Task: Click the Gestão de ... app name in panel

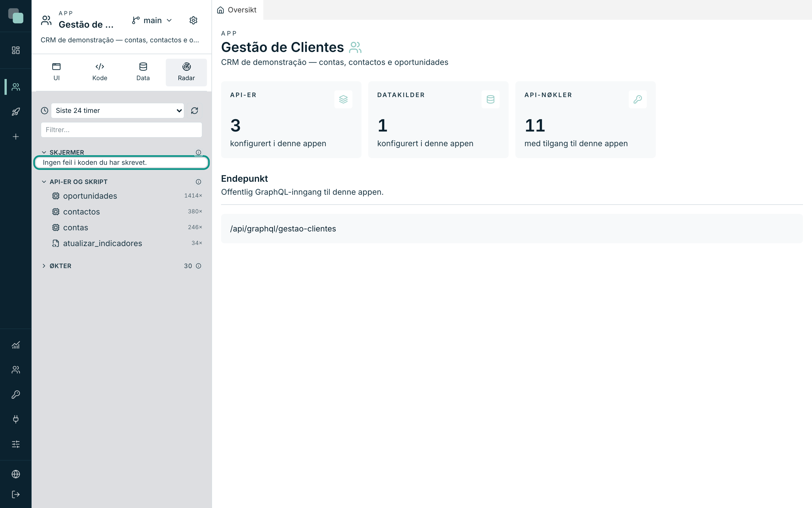Action: click(x=86, y=25)
